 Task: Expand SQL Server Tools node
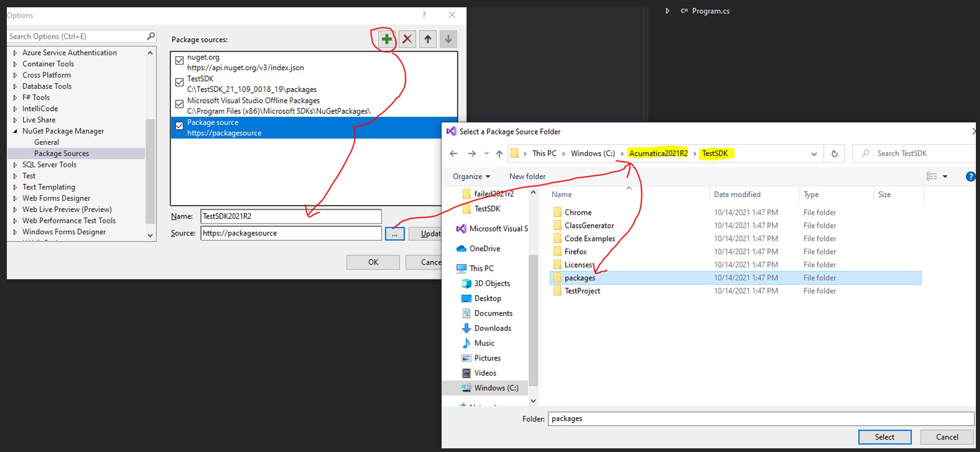15,165
